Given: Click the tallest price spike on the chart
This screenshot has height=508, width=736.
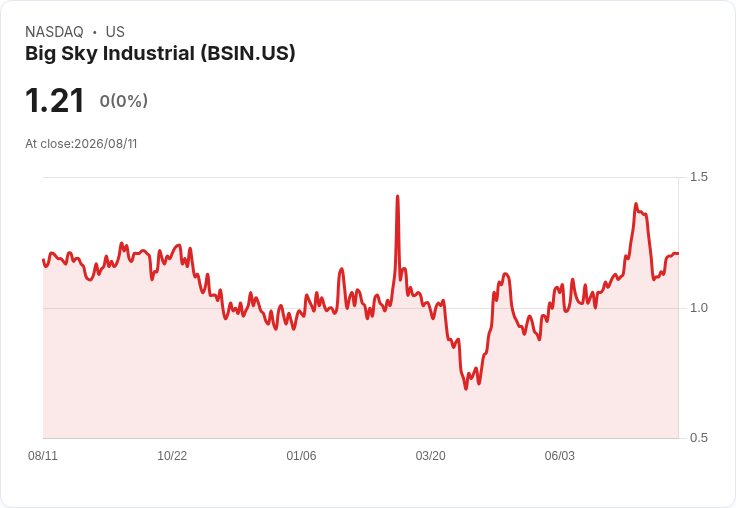Looking at the screenshot, I should point(398,196).
